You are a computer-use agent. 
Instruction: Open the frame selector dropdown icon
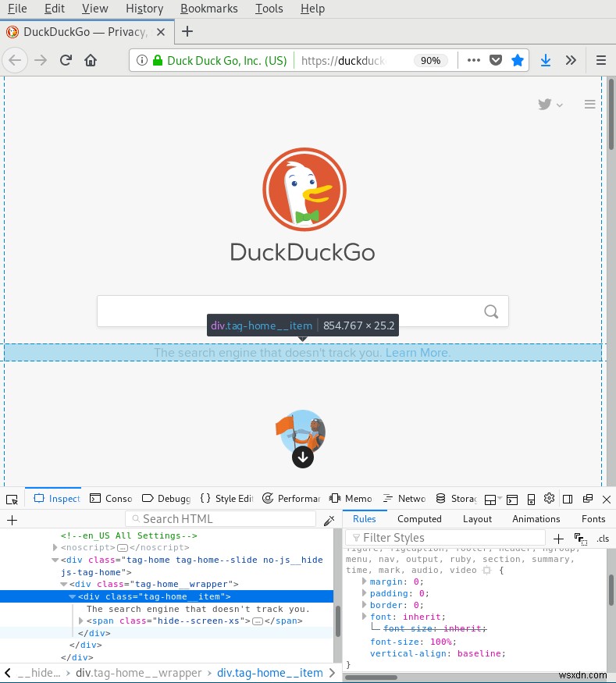493,500
